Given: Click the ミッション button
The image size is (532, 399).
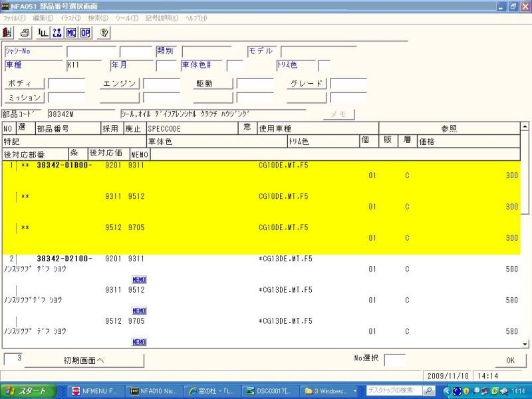Looking at the screenshot, I should 25,98.
